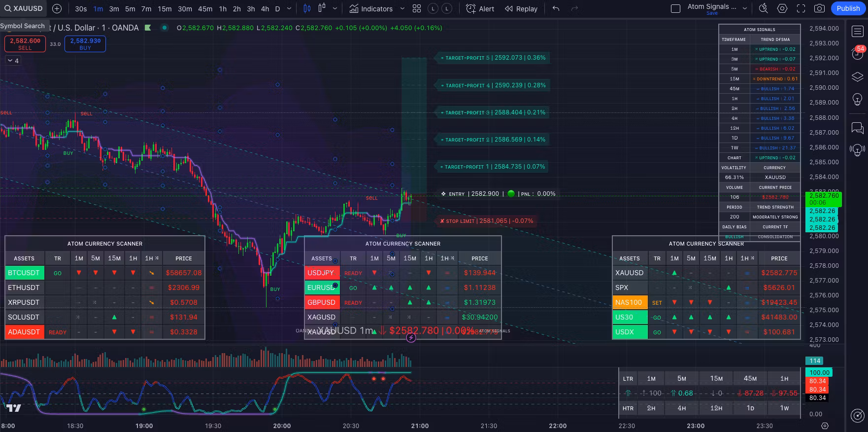This screenshot has height=432, width=868.
Task: Open the alerts clock with 54 badge
Action: point(857,53)
